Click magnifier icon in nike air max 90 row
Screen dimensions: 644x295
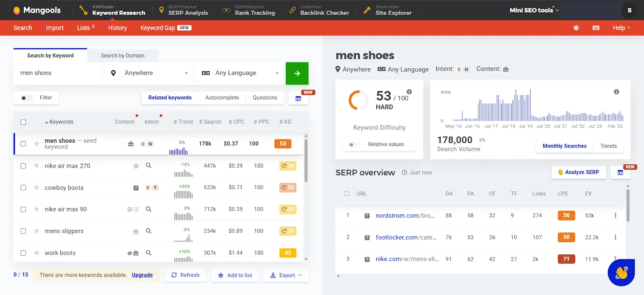149,209
